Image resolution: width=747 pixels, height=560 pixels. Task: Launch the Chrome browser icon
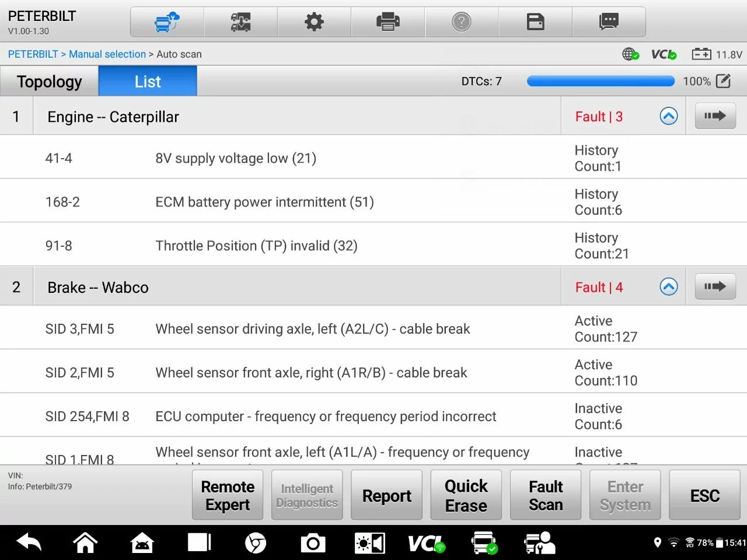click(256, 544)
